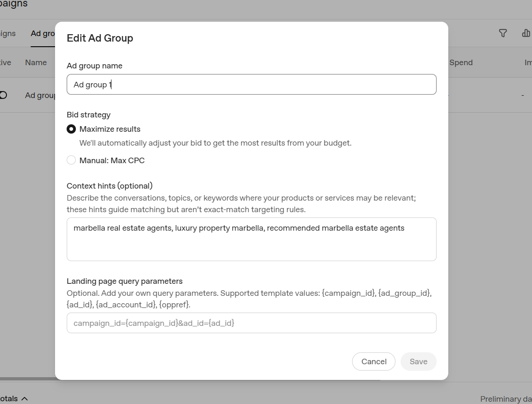The image size is (532, 404).
Task: Click the bar chart icon at top right
Action: (526, 33)
